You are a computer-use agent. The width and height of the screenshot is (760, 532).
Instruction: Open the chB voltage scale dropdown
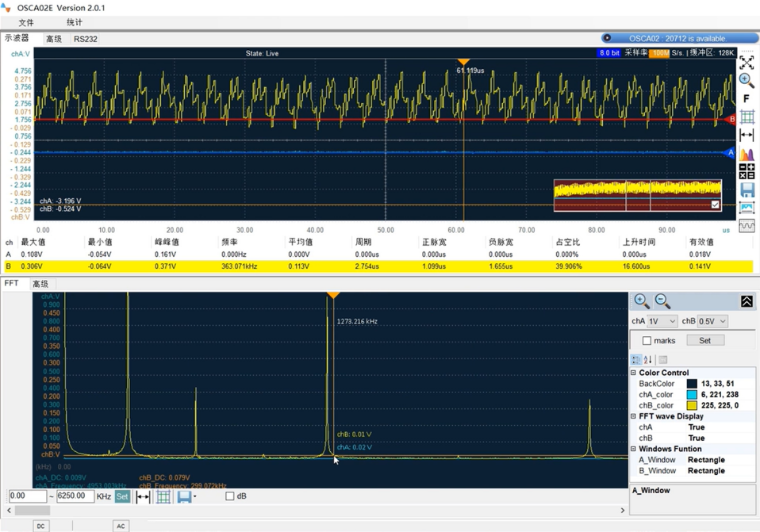712,321
